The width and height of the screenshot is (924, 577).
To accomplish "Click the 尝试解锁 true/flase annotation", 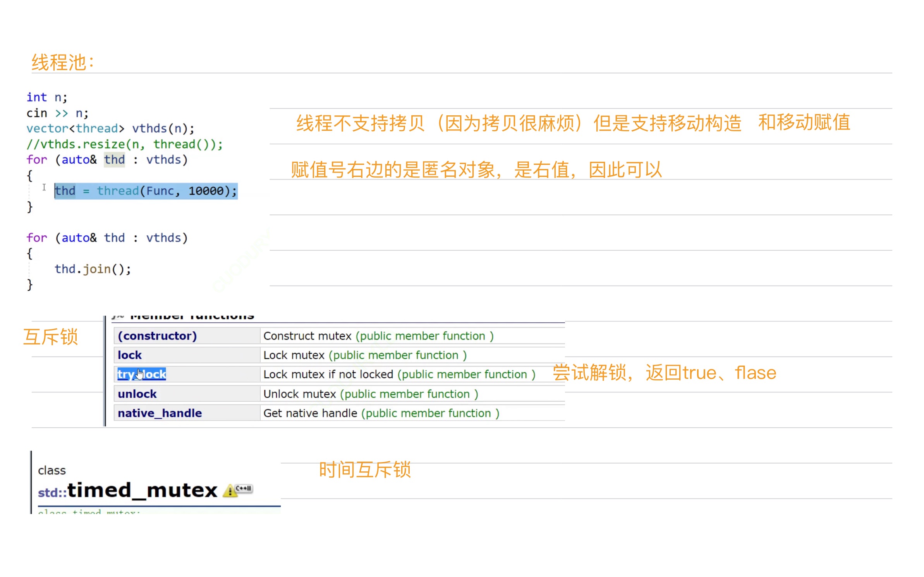I will (x=664, y=373).
